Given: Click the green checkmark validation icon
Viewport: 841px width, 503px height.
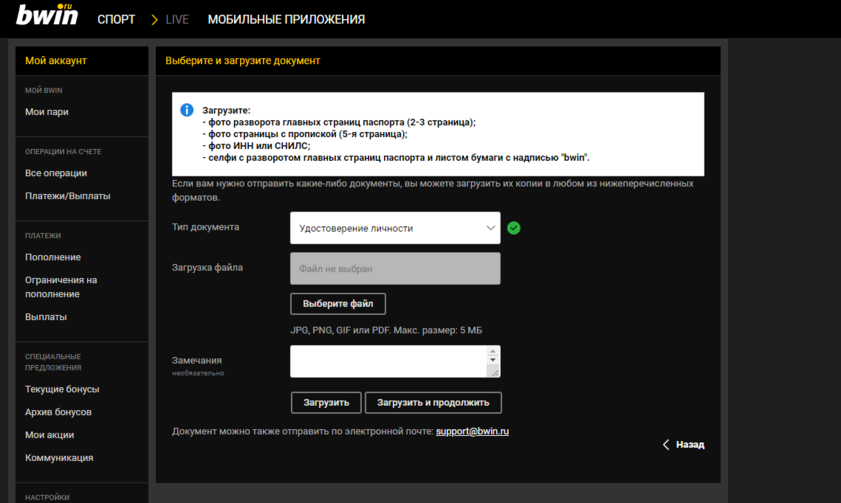Looking at the screenshot, I should coord(514,228).
